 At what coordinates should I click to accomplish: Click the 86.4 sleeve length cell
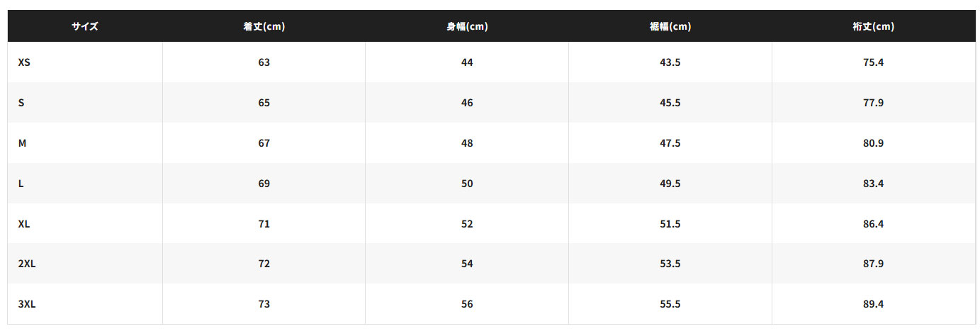tap(873, 224)
